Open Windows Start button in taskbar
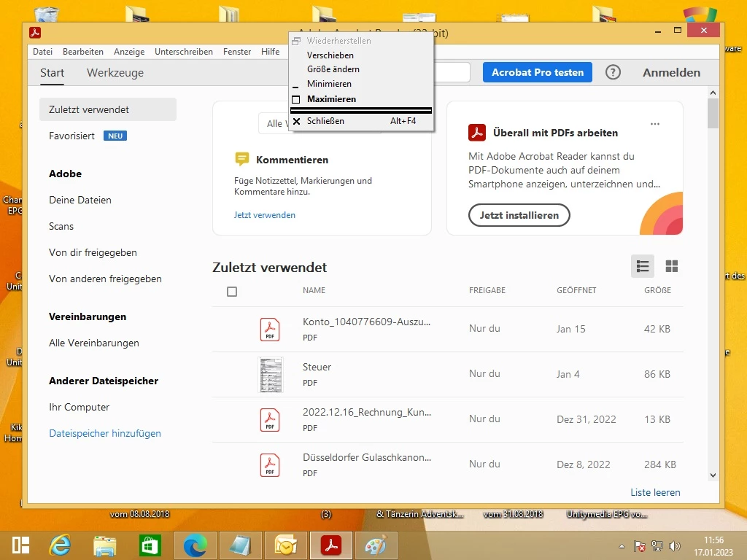 tap(21, 545)
